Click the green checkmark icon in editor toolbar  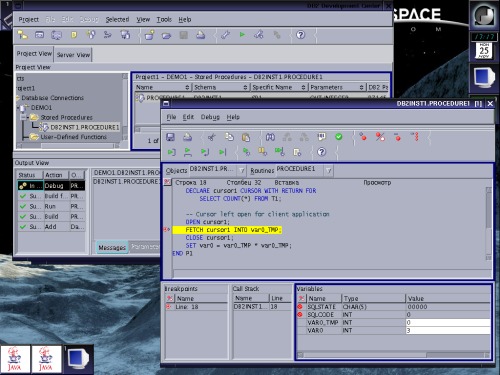point(339,137)
